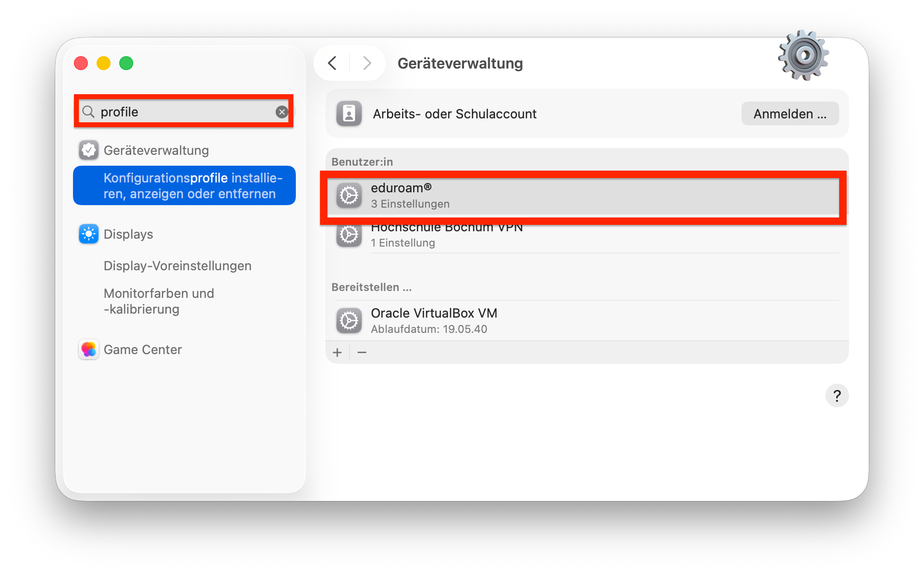The width and height of the screenshot is (924, 574).
Task: Select Geräteverwaltung in the sidebar
Action: click(x=156, y=150)
